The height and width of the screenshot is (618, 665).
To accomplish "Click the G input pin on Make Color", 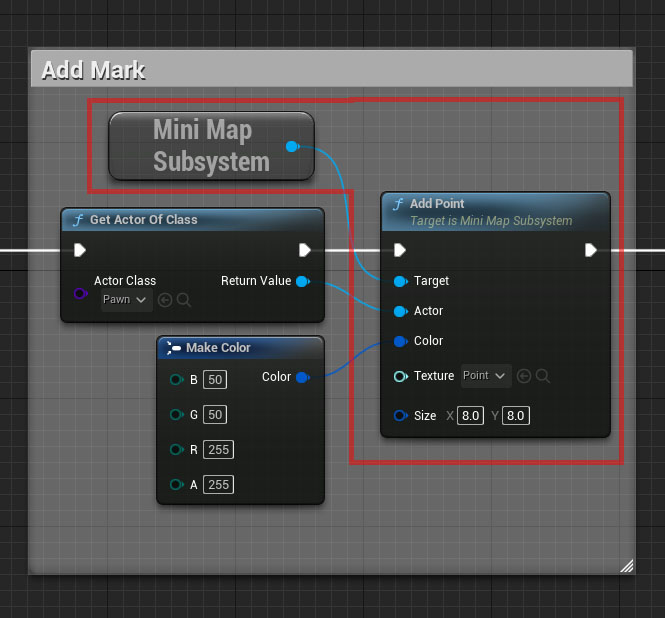I will click(x=176, y=414).
